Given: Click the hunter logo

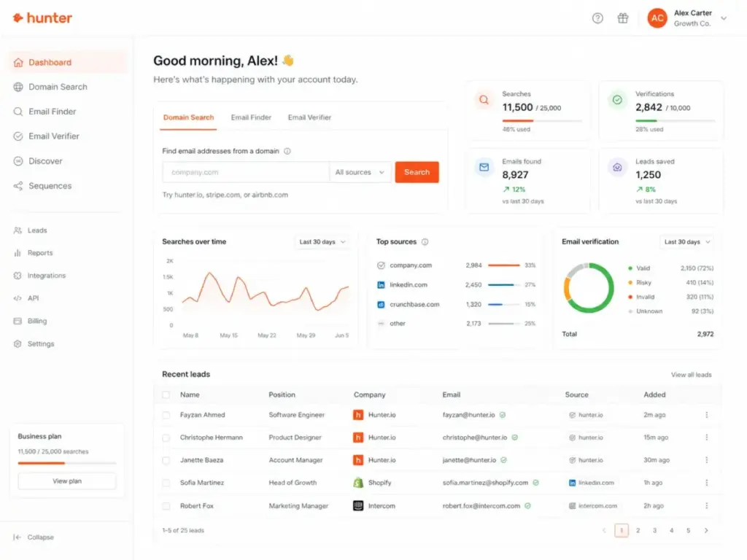Looking at the screenshot, I should click(x=42, y=18).
